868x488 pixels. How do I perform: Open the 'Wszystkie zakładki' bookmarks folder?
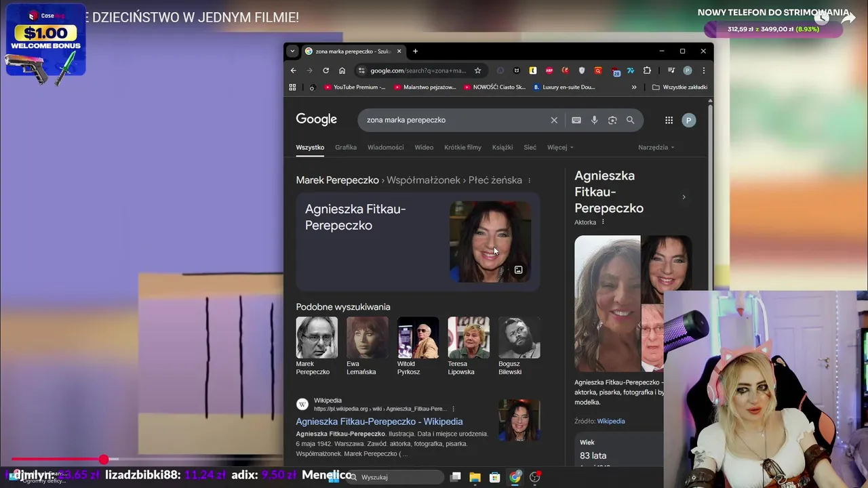(x=679, y=87)
